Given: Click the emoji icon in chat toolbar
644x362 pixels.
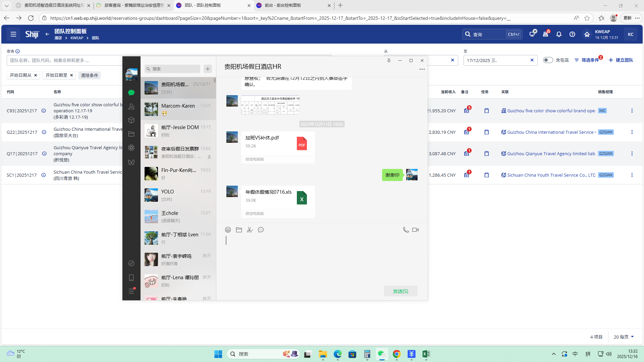Looking at the screenshot, I should [x=228, y=230].
